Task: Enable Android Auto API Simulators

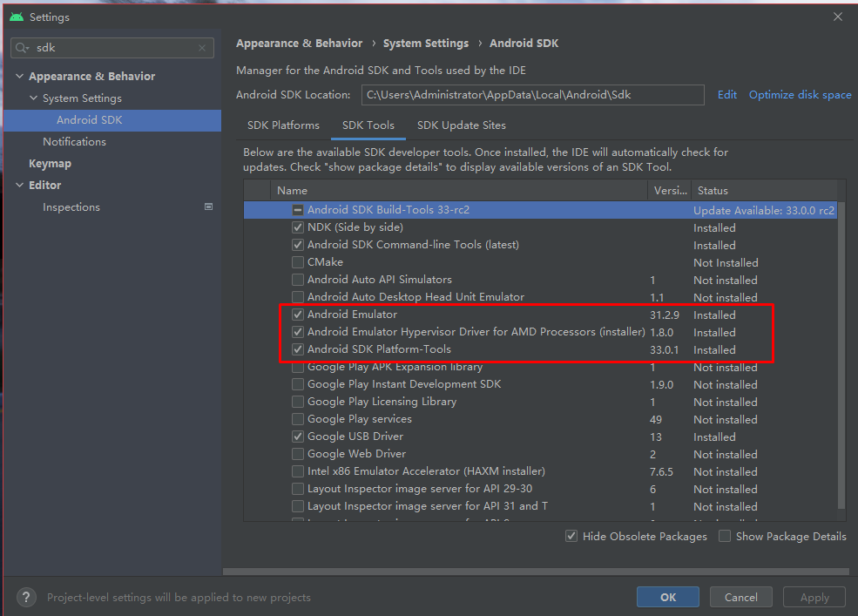Action: click(x=298, y=280)
